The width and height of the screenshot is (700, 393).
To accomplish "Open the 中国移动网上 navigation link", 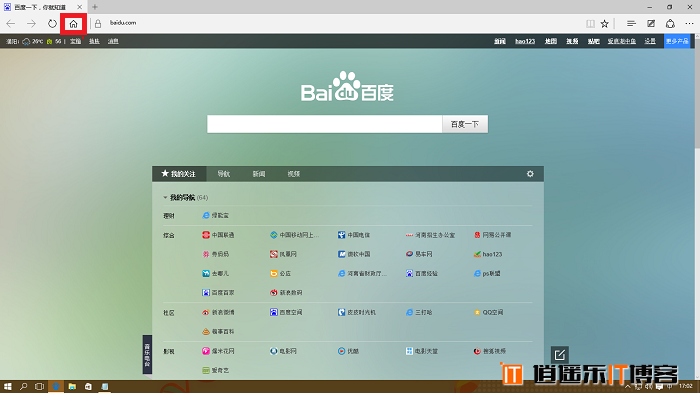I will [x=295, y=235].
